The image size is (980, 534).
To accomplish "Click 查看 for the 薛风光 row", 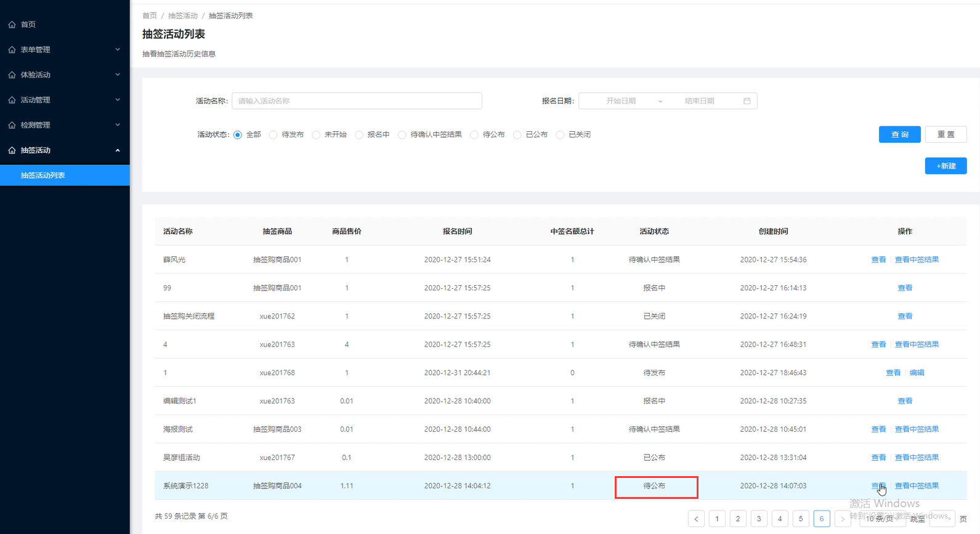I will click(878, 260).
